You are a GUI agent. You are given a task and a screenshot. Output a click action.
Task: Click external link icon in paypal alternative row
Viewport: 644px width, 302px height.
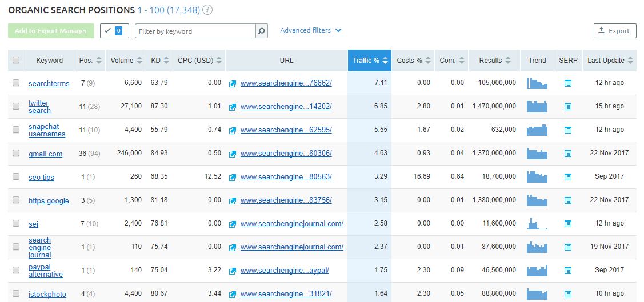tap(233, 271)
